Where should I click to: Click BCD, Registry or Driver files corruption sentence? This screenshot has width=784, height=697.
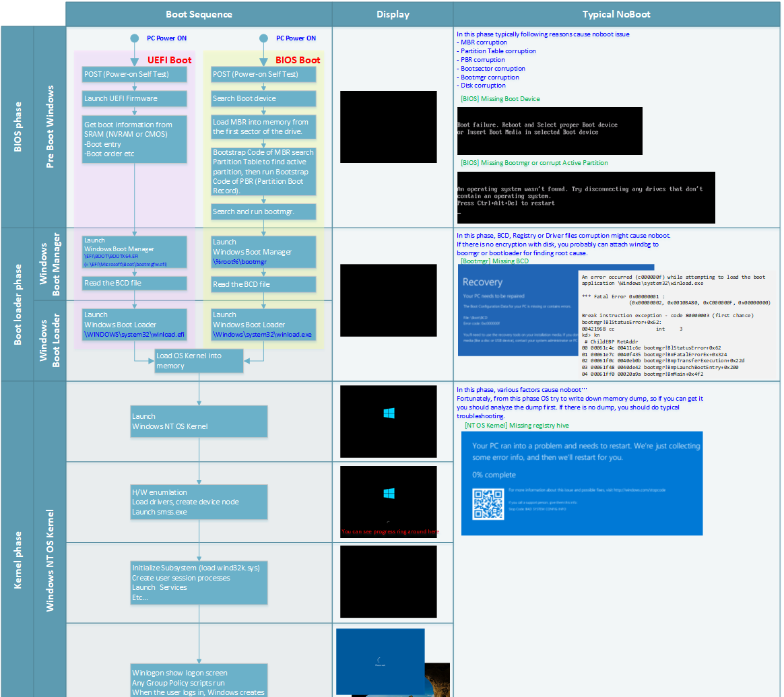(564, 236)
